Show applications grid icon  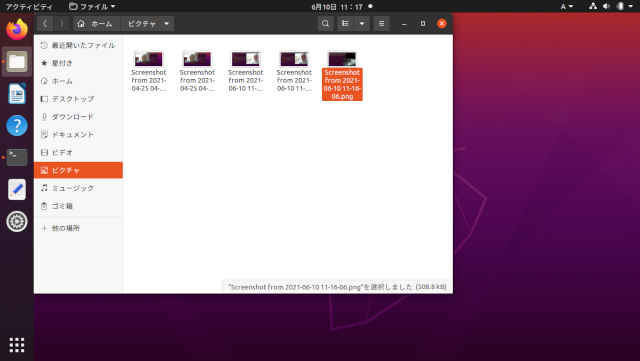tap(17, 345)
